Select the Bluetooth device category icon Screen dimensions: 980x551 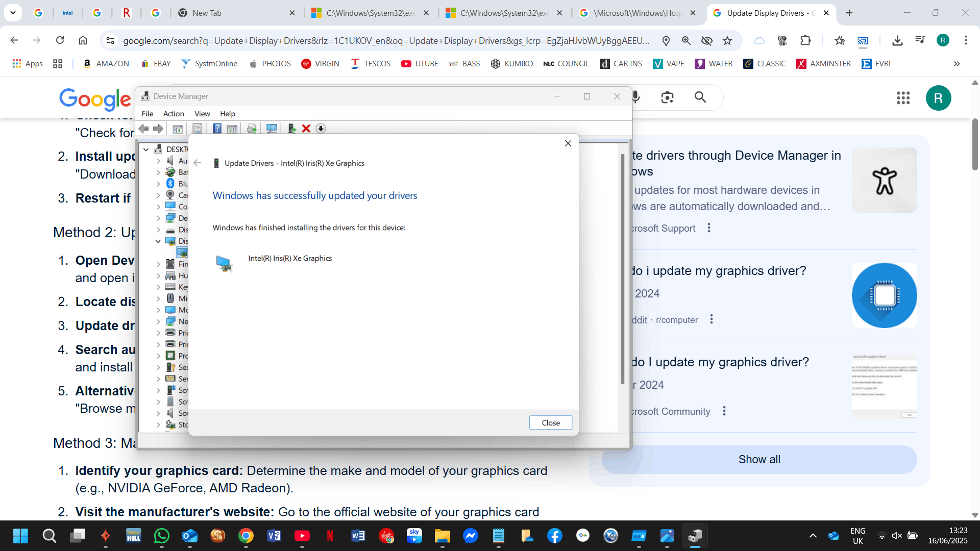[171, 184]
